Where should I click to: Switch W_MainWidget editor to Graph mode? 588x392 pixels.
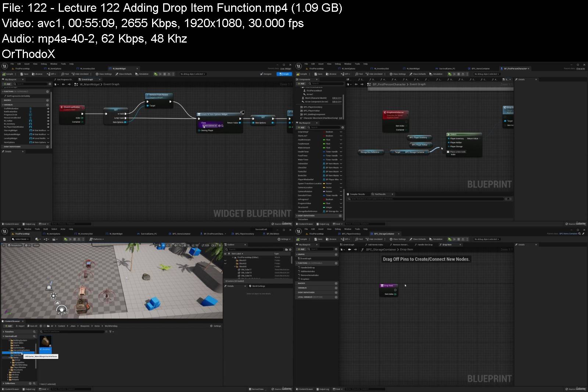(x=284, y=74)
